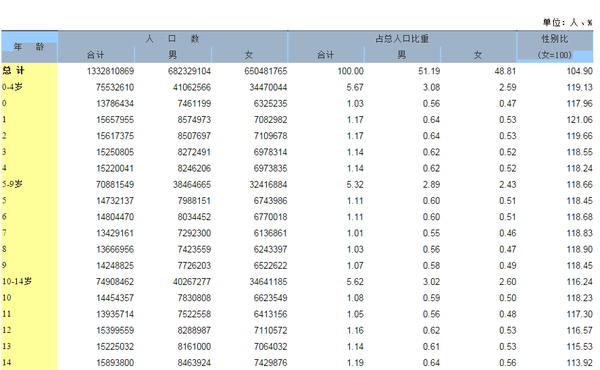Image resolution: width=600 pixels, height=370 pixels.
Task: Click cell 40267277
Action: [x=192, y=282]
